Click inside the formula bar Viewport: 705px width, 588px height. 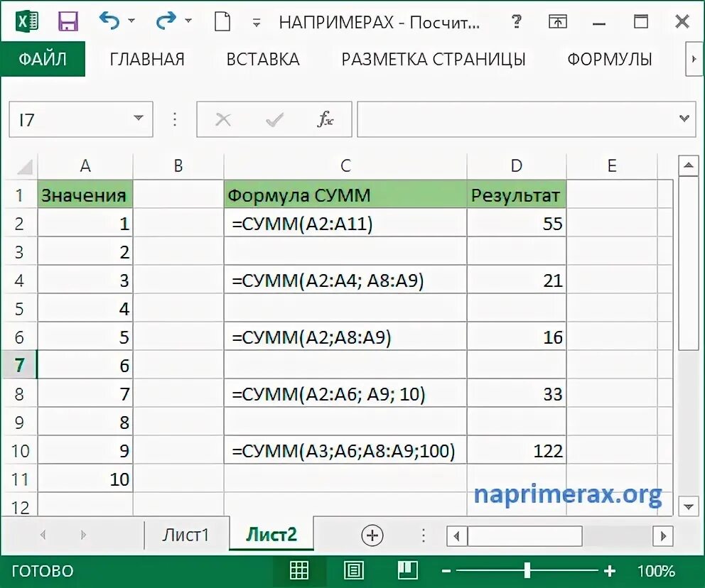tap(517, 119)
